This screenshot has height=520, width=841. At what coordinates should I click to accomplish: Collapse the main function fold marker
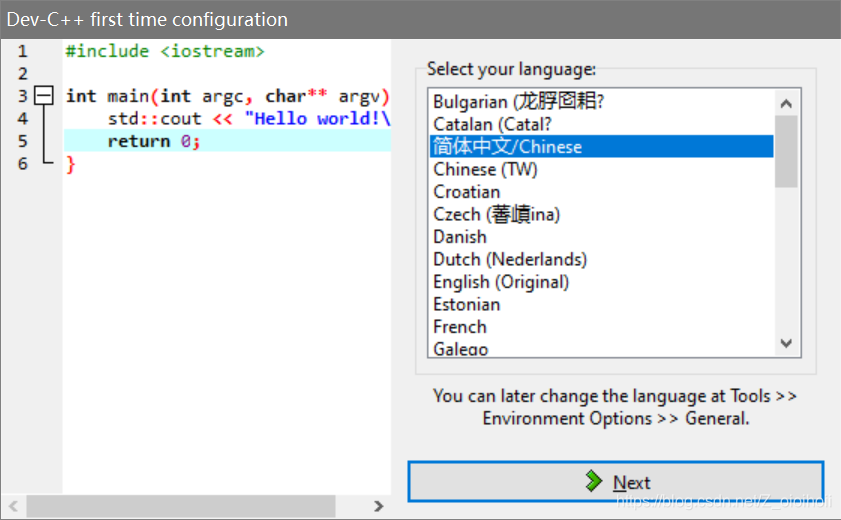(43, 95)
